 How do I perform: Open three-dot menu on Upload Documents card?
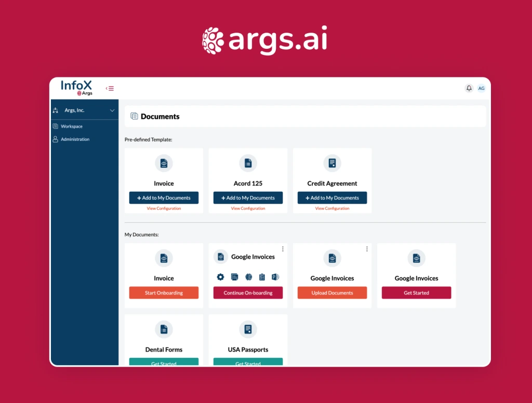coord(367,249)
